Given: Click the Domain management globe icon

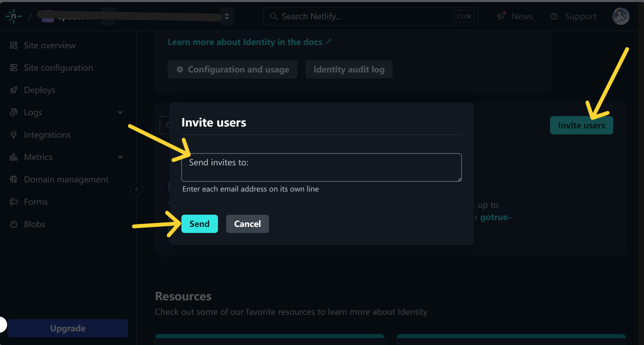Looking at the screenshot, I should pos(14,179).
